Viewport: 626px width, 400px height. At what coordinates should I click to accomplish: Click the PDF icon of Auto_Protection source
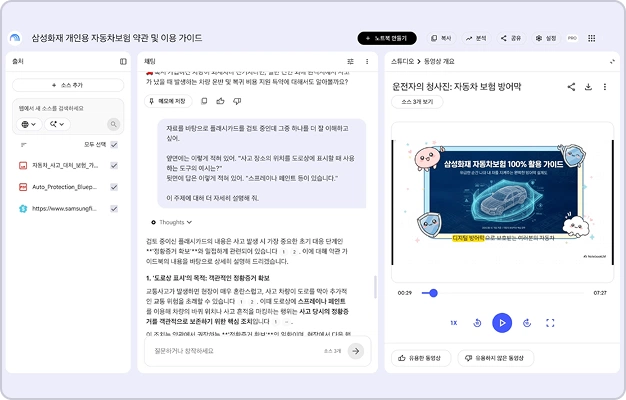23,187
